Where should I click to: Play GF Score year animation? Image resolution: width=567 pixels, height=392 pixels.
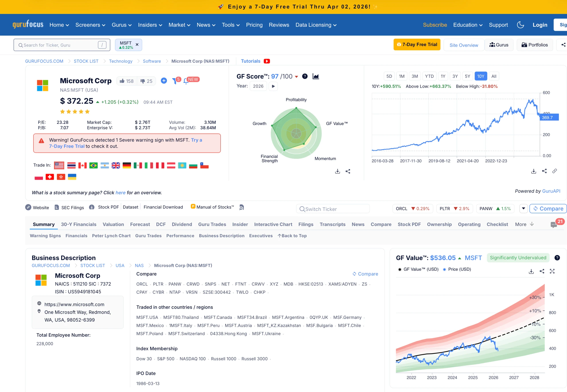pos(273,86)
